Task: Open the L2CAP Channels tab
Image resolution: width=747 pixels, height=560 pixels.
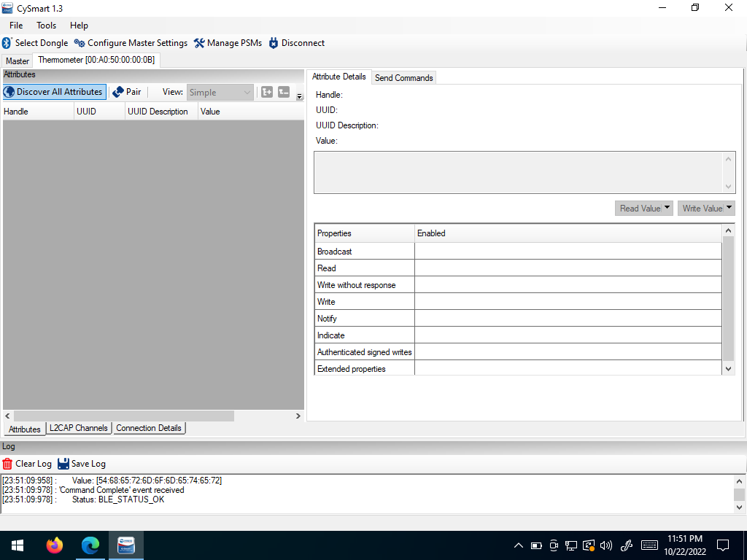Action: click(x=79, y=428)
